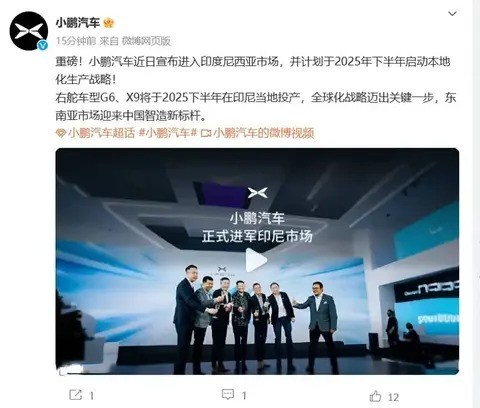Click the blue verified badge on avatar
The image size is (480, 408).
coord(42,45)
